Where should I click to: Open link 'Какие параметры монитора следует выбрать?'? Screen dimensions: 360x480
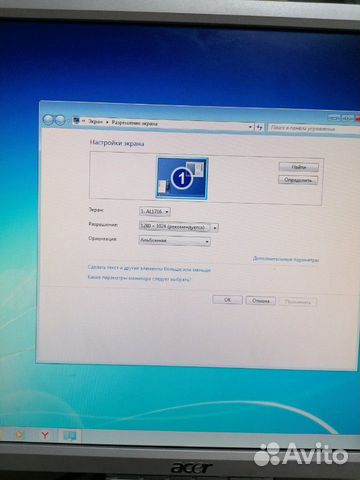(139, 278)
